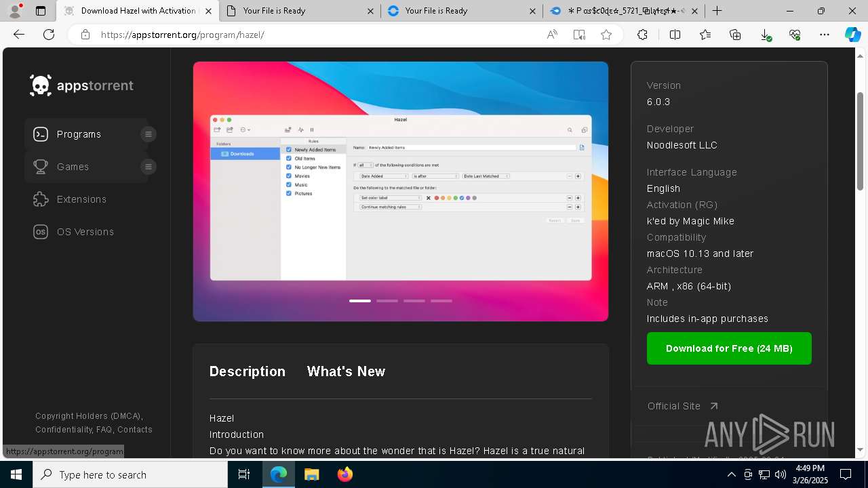Viewport: 868px width, 488px height.
Task: Go back using browser back arrow
Action: pos(19,35)
